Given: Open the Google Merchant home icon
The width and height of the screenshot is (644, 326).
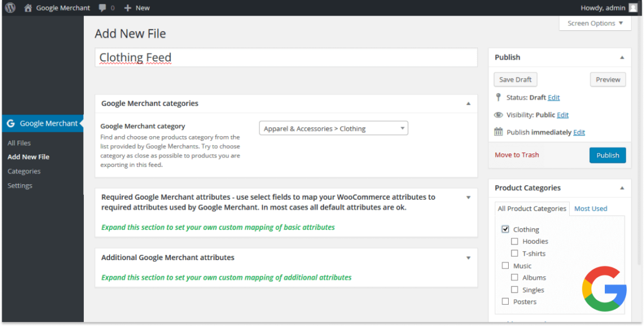Looking at the screenshot, I should (x=27, y=7).
